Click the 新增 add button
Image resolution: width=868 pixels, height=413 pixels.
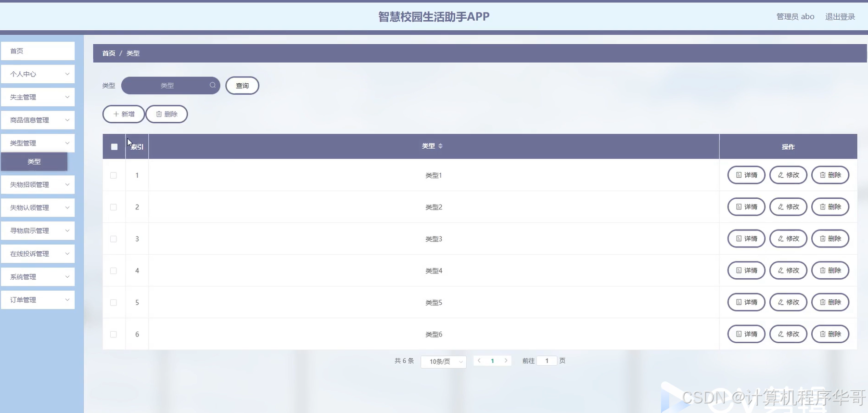coord(124,114)
